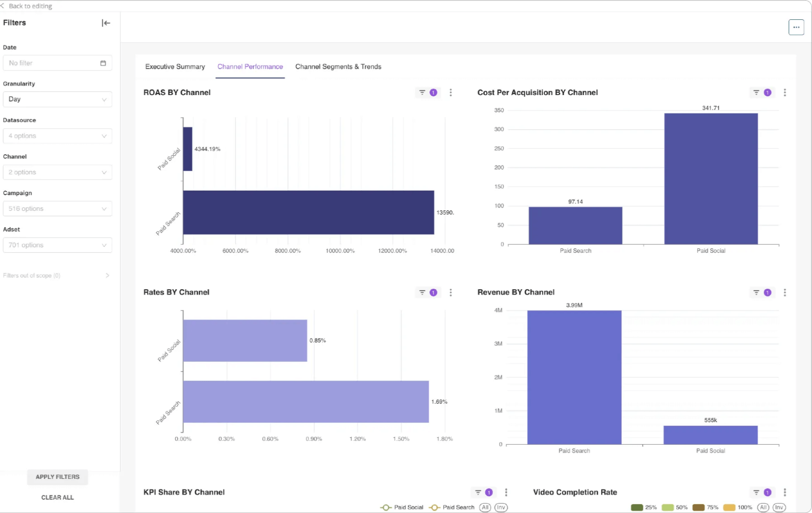812x513 pixels.
Task: Expand the Granularity dropdown
Action: tap(57, 99)
